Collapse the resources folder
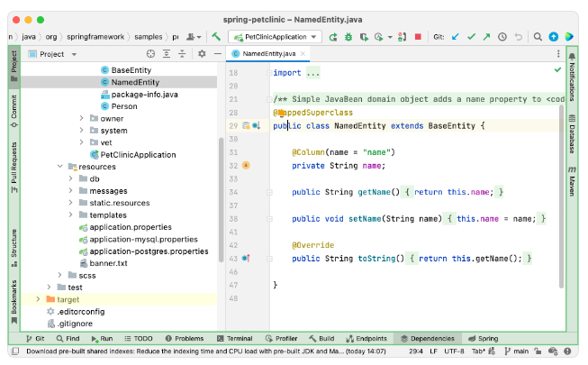 click(59, 166)
